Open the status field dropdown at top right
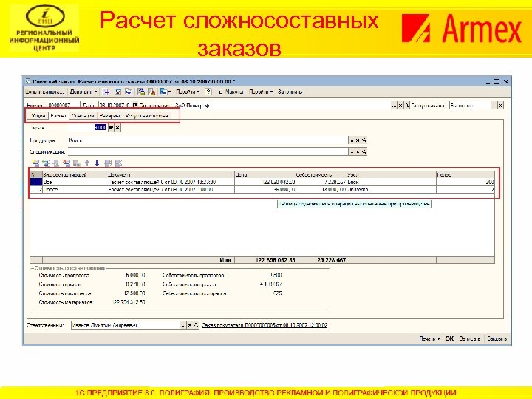 [x=494, y=106]
